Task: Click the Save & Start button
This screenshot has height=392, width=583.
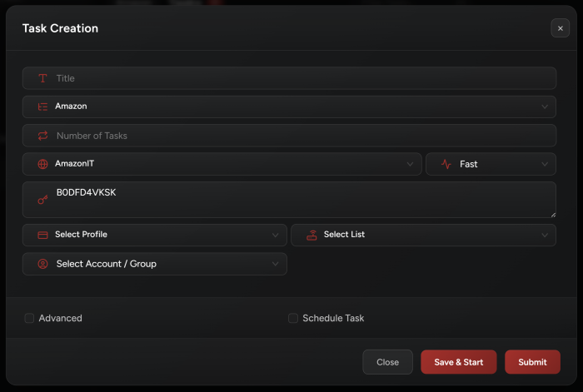Action: (x=458, y=362)
